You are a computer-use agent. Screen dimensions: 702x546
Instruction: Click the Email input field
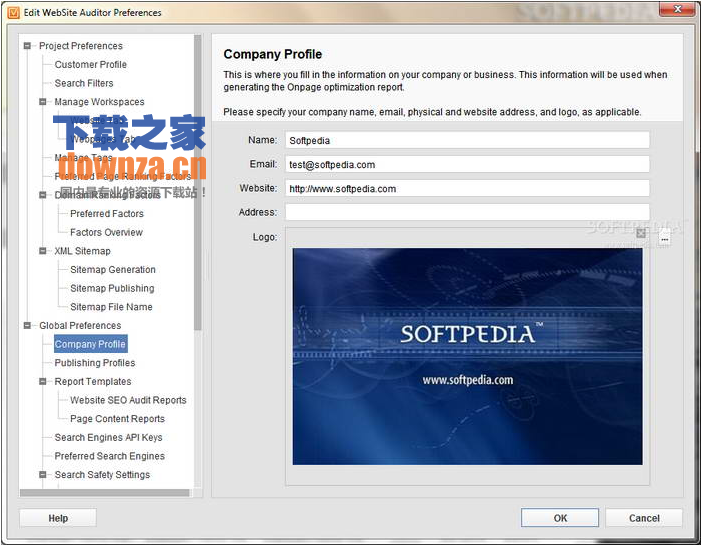(x=467, y=164)
